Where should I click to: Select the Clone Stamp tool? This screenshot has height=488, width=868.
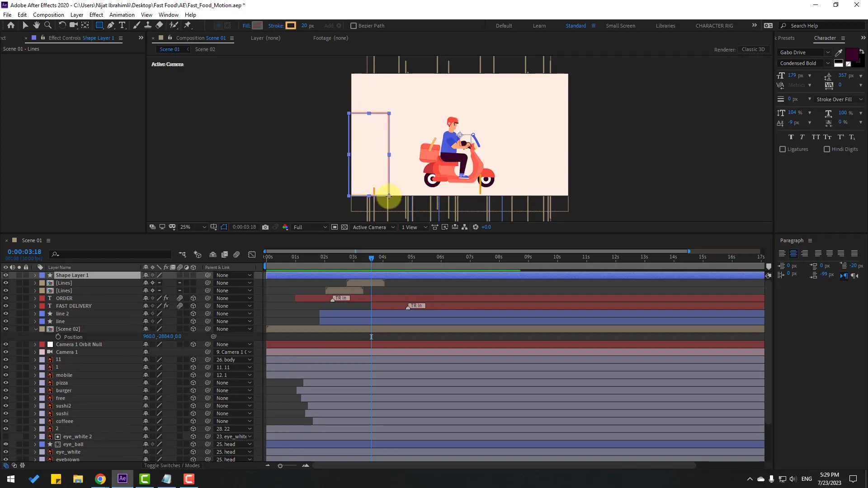pos(148,25)
